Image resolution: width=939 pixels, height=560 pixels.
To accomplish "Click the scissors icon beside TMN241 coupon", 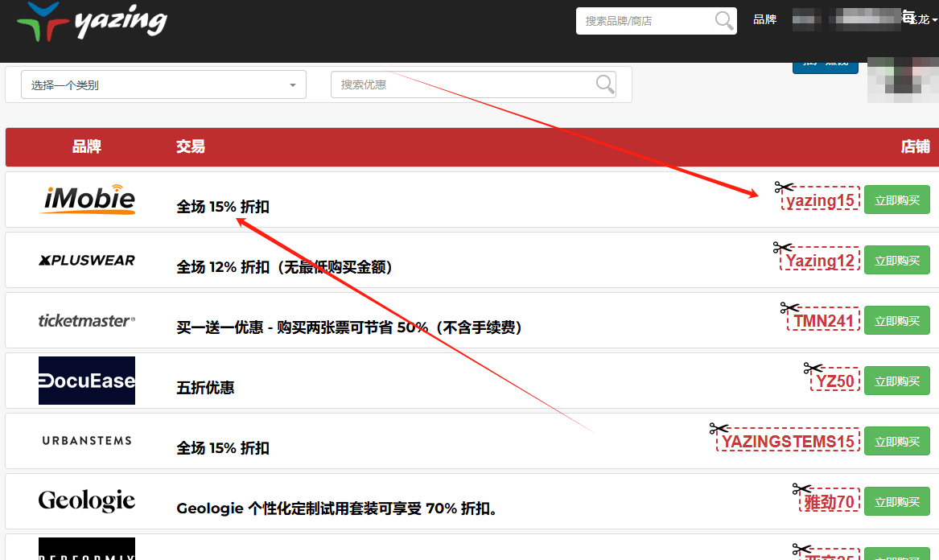I will tap(789, 308).
